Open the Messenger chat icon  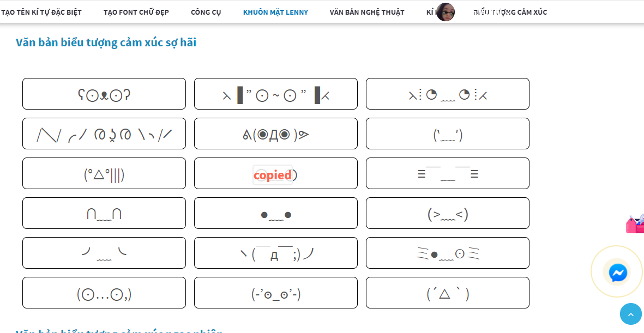[x=618, y=273]
